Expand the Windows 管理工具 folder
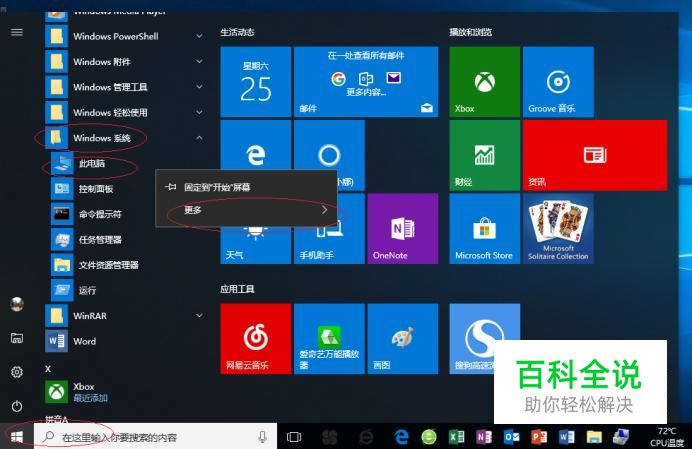Viewport: 692px width, 449px height. pyautogui.click(x=125, y=87)
